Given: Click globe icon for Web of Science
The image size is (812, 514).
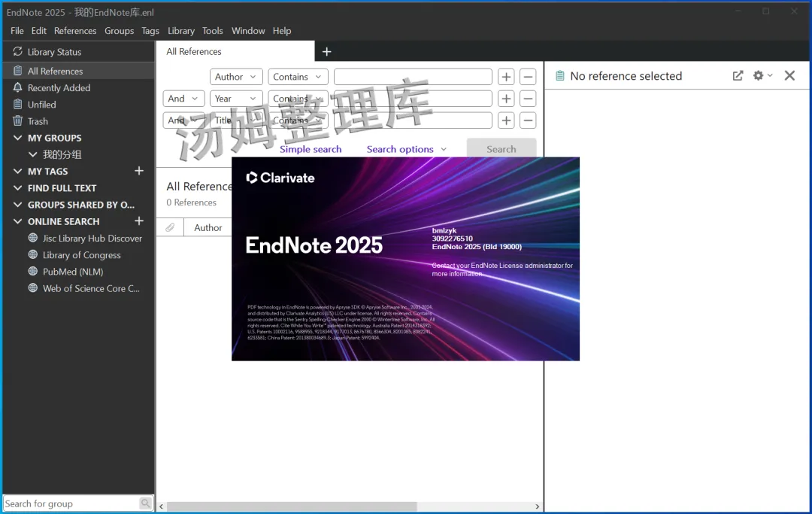Looking at the screenshot, I should tap(32, 287).
